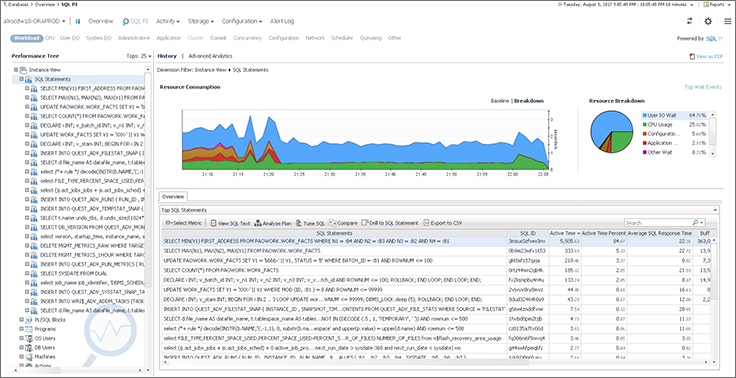736x378 pixels.
Task: Open the Tops: 25 dropdown
Action: point(139,56)
